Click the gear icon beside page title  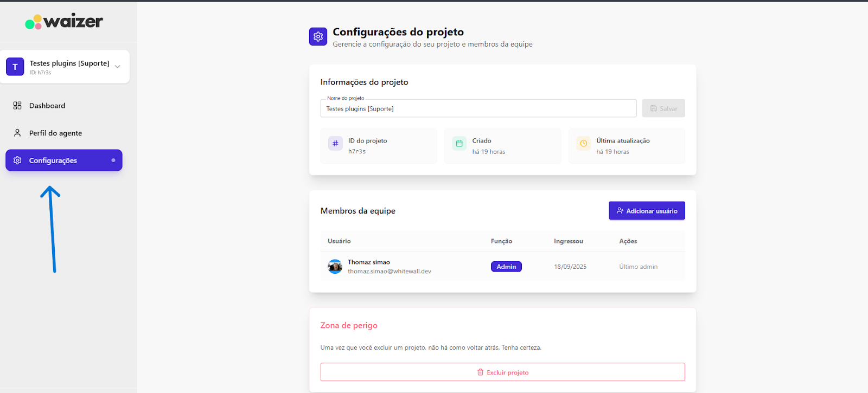coord(318,37)
